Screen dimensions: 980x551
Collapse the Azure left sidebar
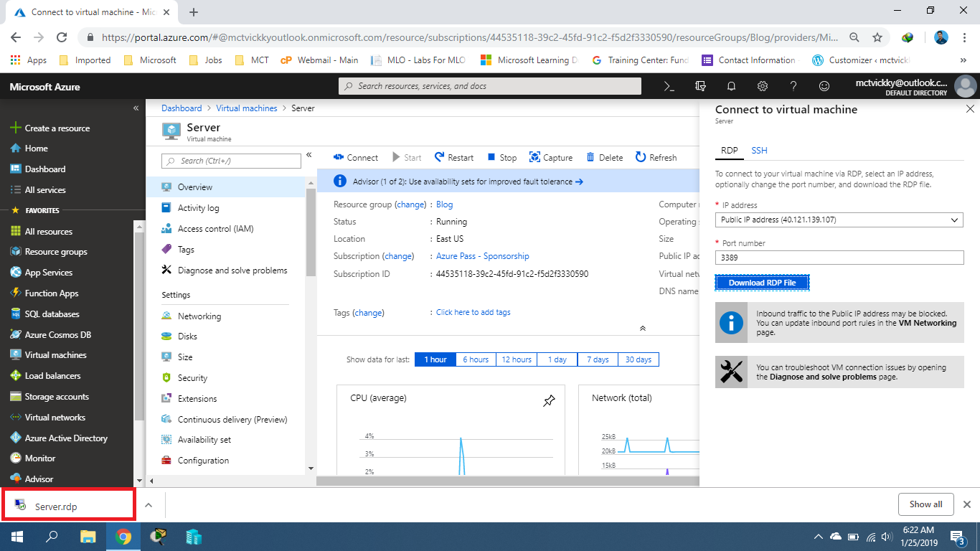coord(136,108)
